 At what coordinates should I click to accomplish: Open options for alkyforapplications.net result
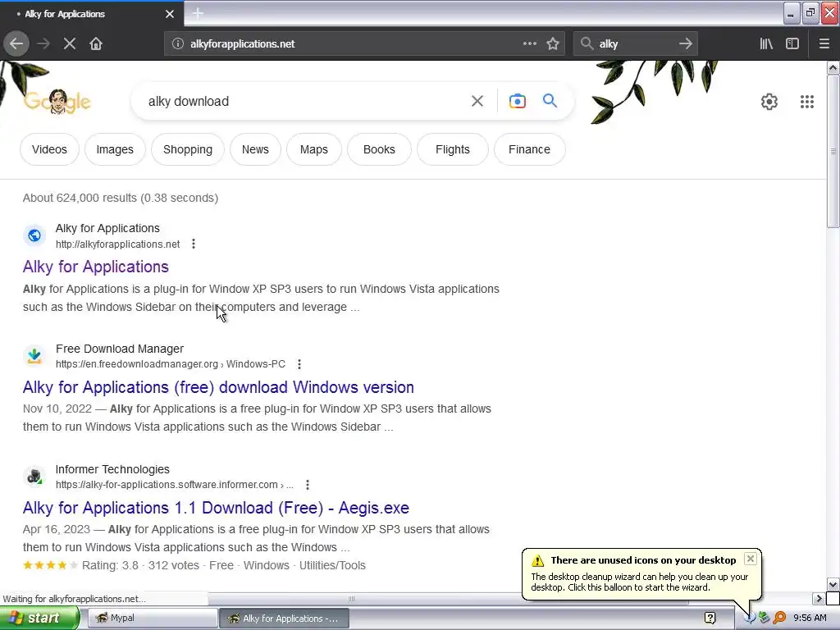click(194, 244)
